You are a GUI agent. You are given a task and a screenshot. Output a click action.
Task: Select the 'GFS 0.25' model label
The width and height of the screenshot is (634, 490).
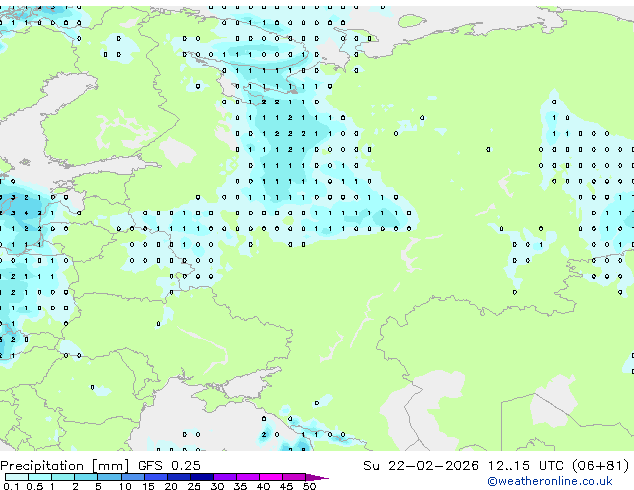click(169, 466)
